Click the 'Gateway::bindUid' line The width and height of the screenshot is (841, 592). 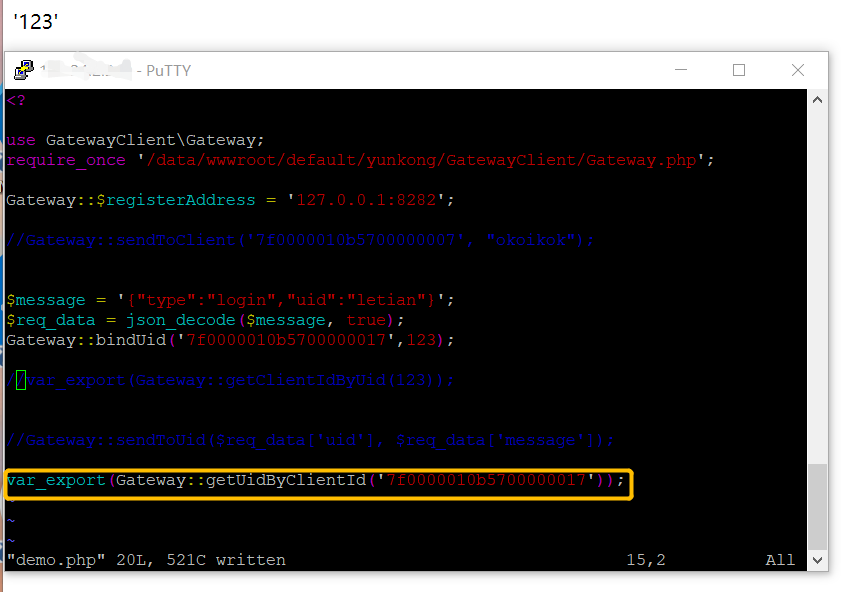click(x=230, y=340)
